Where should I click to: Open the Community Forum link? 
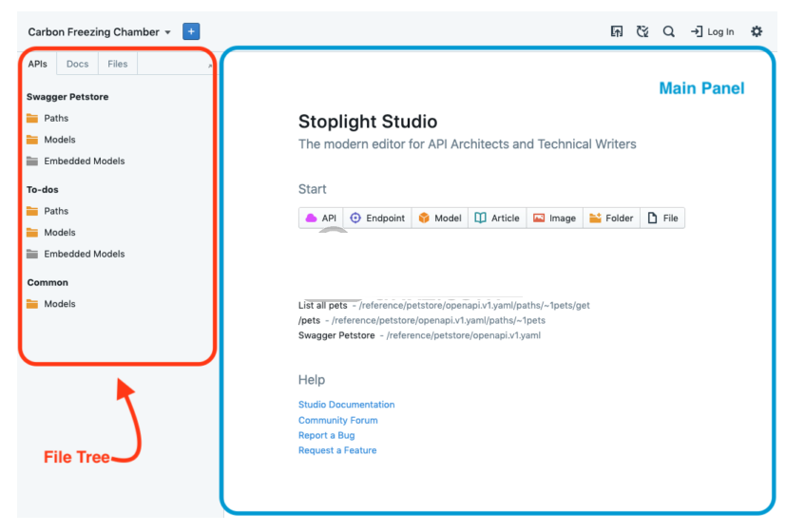click(x=337, y=420)
